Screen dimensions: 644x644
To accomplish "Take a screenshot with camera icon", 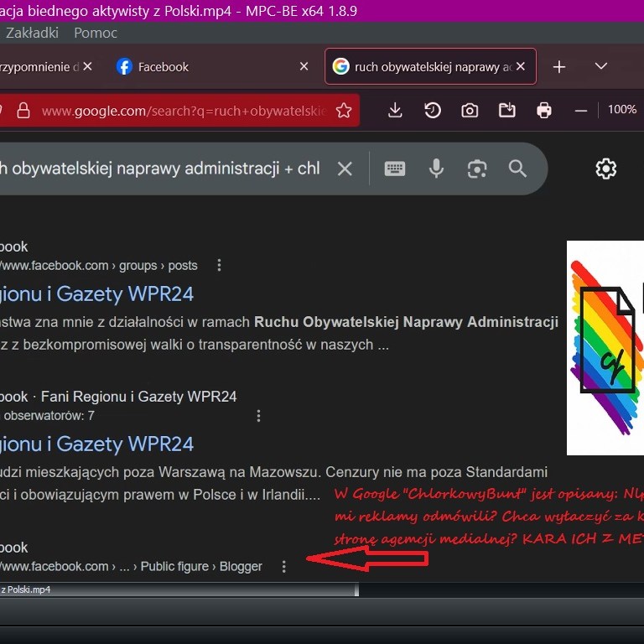I will (470, 110).
